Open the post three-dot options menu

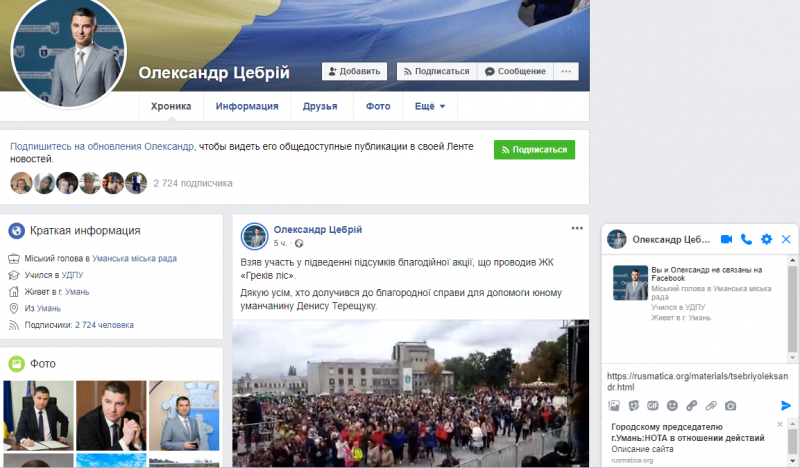pyautogui.click(x=577, y=228)
